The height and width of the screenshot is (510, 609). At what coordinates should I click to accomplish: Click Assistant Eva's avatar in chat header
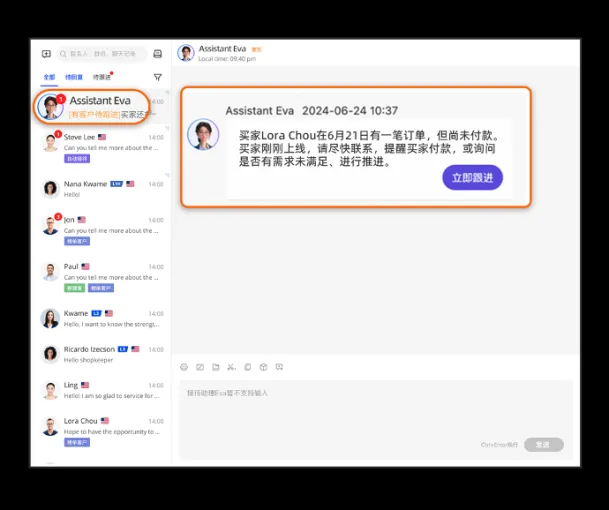(x=186, y=53)
